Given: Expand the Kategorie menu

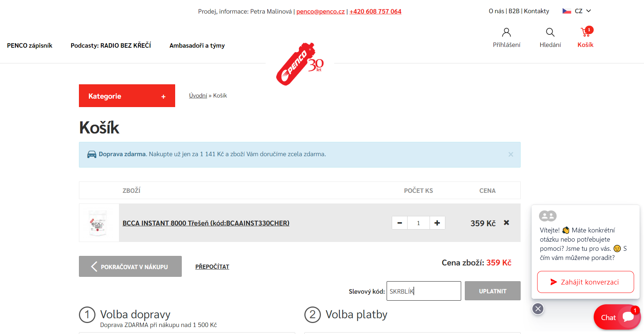Looking at the screenshot, I should click(x=127, y=96).
